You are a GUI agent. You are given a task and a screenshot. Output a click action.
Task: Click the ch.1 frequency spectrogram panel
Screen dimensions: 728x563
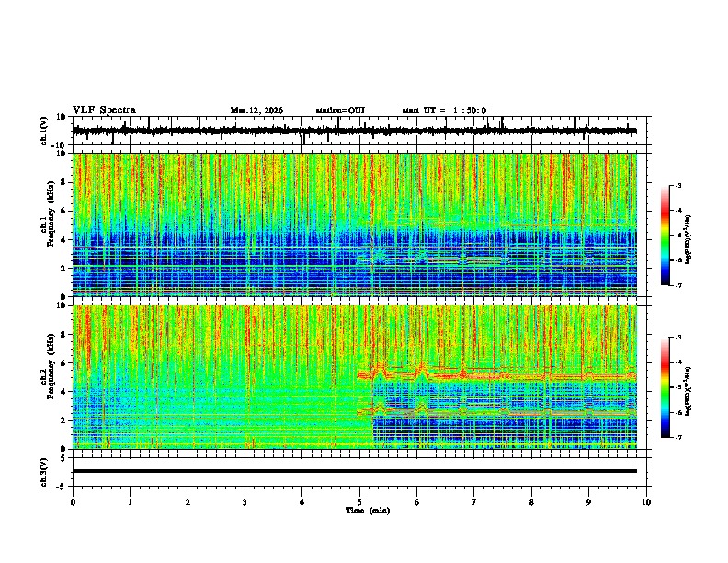355,224
